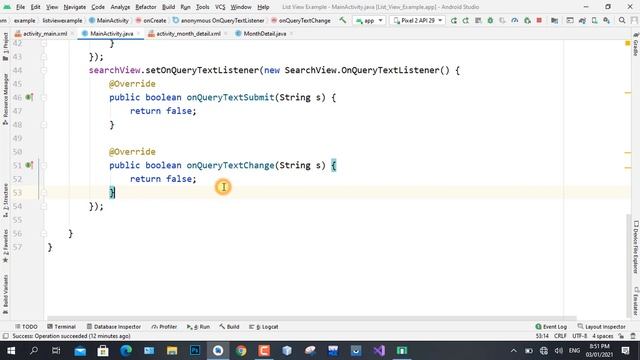Image resolution: width=640 pixels, height=360 pixels.
Task: Open Google Chrome from the taskbar
Action: coord(241,351)
